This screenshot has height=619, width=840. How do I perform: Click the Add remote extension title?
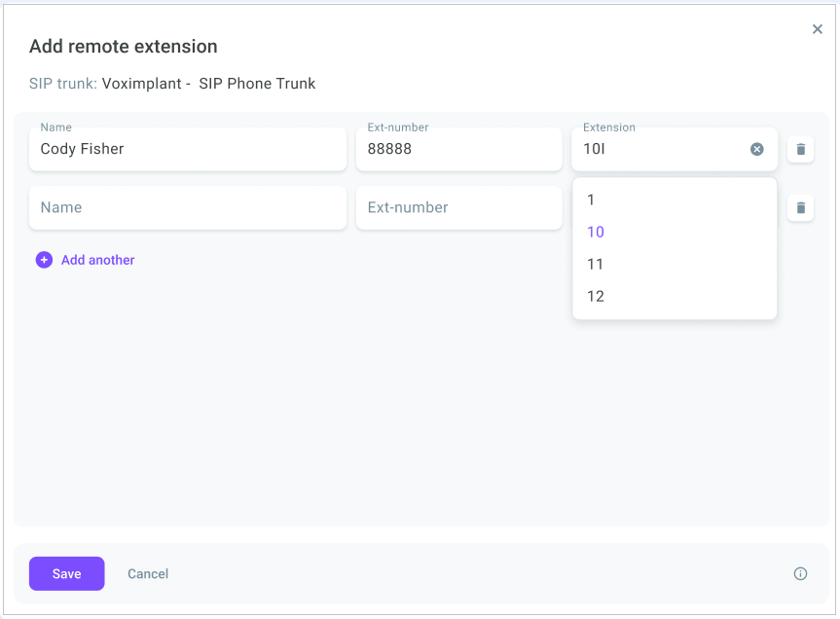124,47
